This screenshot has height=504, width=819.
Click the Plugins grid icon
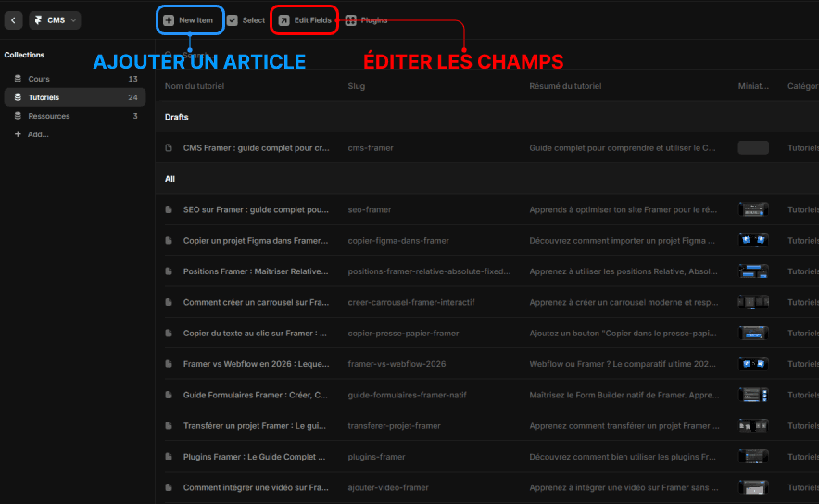[x=350, y=20]
